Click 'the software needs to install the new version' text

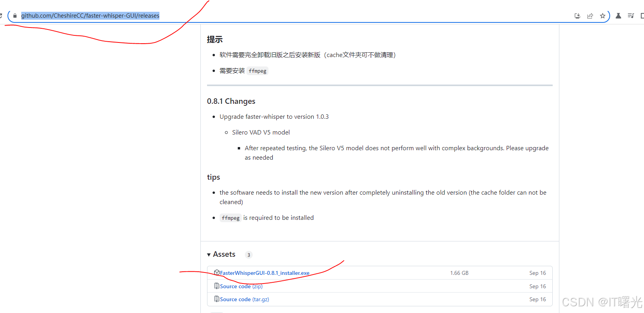coord(383,197)
